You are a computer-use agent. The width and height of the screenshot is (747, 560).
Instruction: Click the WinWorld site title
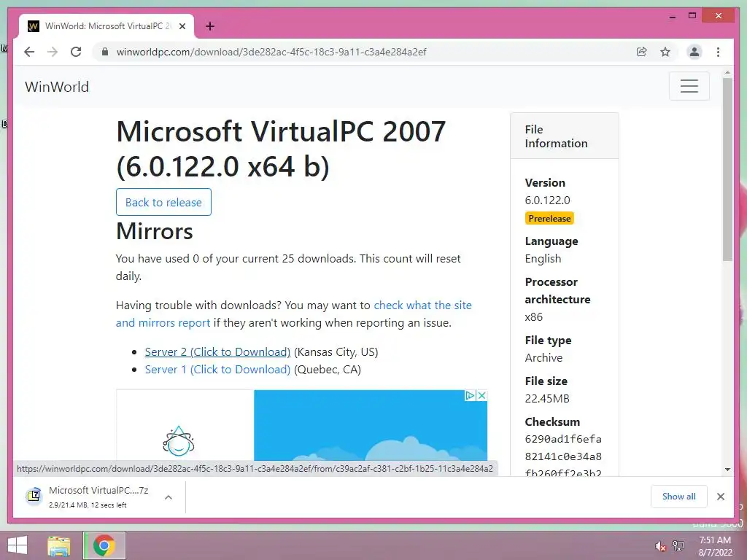[57, 87]
